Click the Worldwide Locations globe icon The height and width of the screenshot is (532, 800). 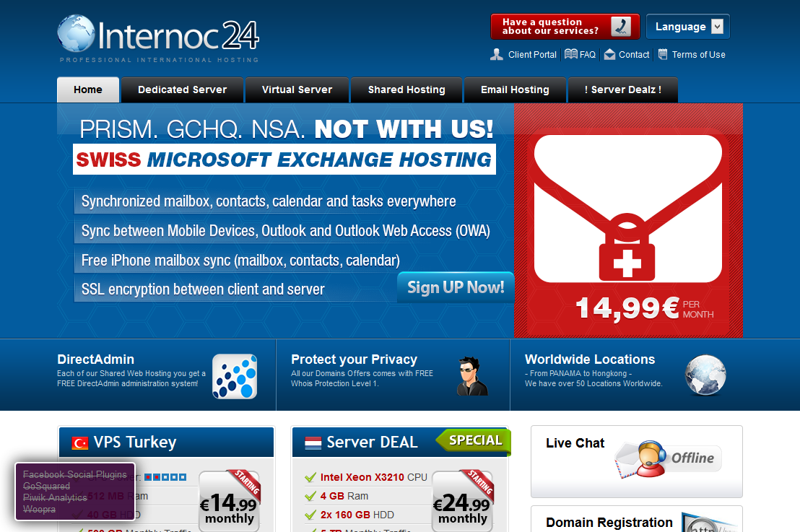pyautogui.click(x=705, y=375)
